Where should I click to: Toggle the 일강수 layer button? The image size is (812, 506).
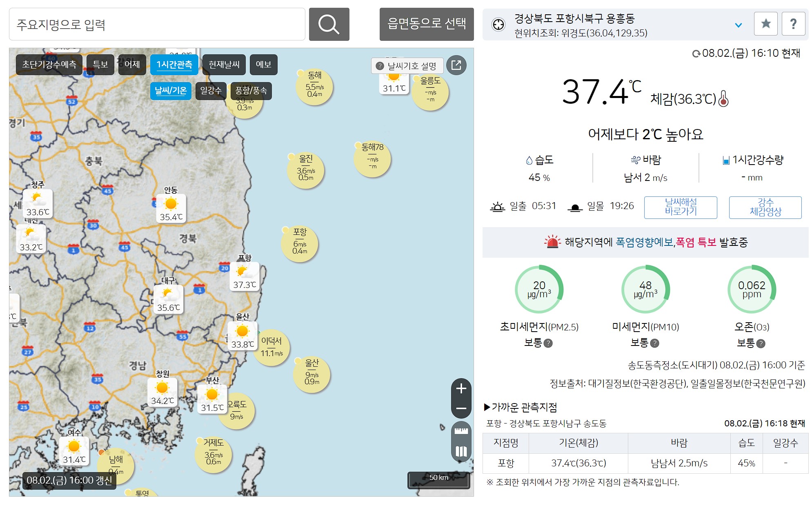(x=211, y=91)
